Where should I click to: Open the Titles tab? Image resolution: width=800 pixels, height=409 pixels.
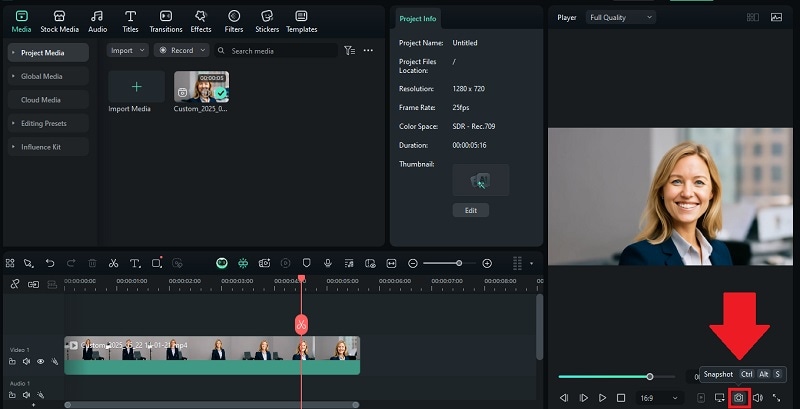coord(131,22)
